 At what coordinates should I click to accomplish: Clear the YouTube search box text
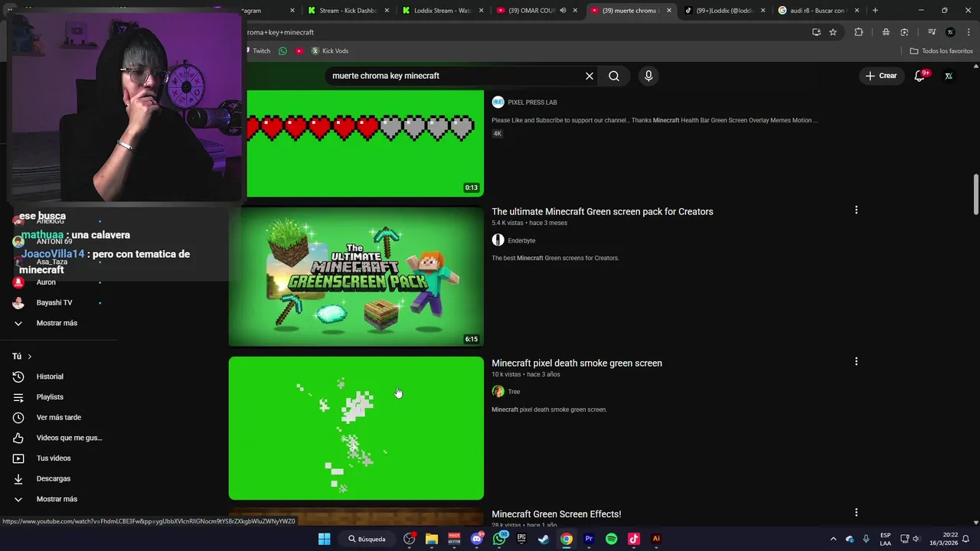(x=590, y=76)
